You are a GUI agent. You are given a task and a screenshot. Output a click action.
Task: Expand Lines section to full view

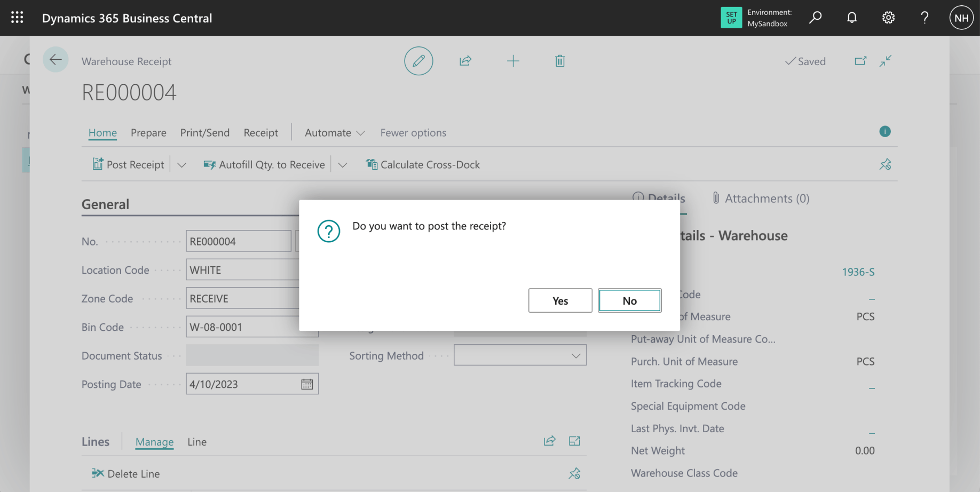click(574, 441)
